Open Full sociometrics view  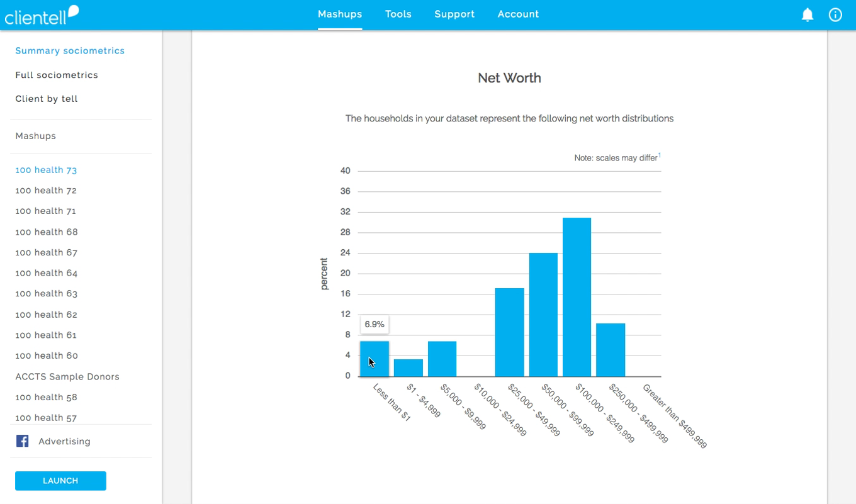[57, 75]
